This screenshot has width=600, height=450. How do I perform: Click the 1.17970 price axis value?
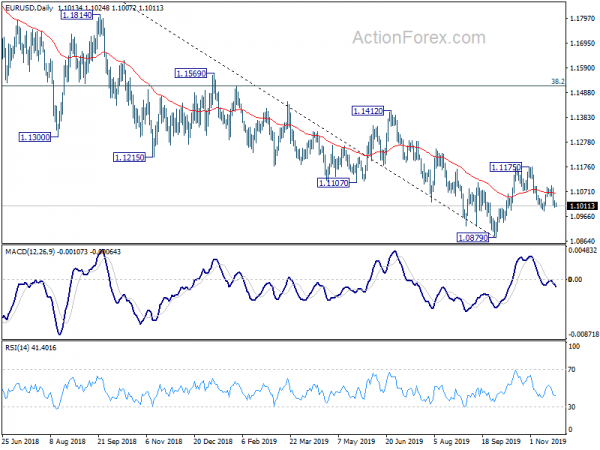(582, 19)
